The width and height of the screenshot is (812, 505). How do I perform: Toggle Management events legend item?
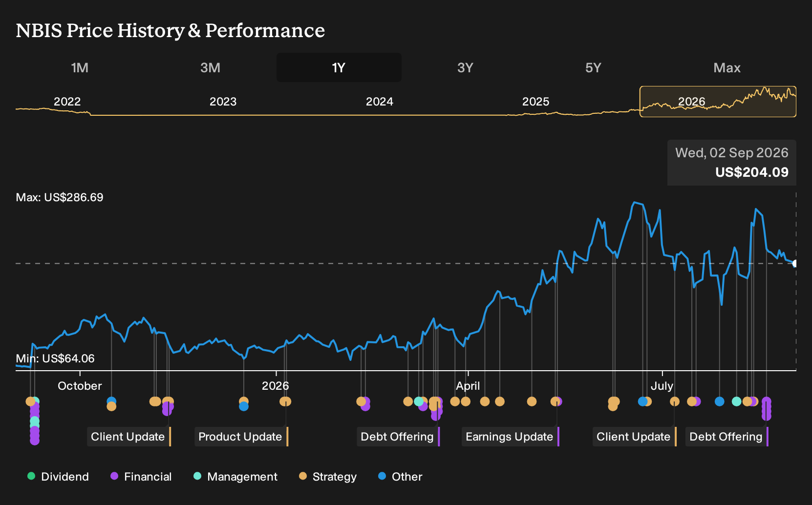235,477
